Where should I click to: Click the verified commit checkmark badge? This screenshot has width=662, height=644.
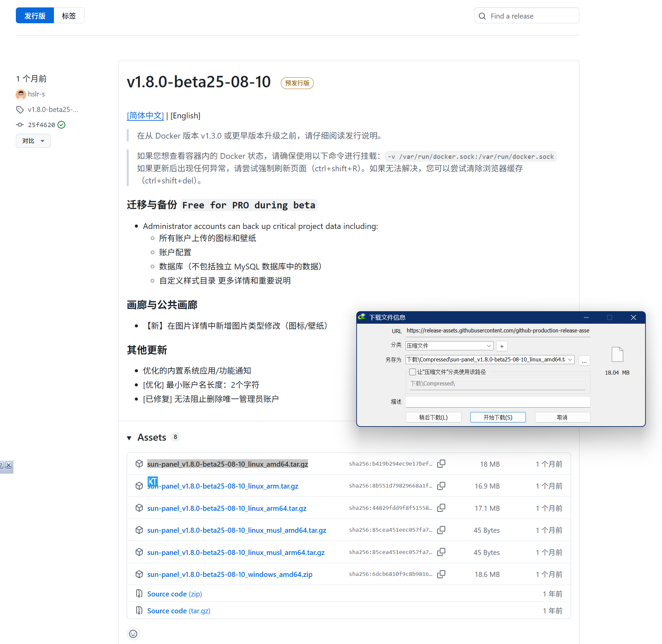click(x=62, y=125)
